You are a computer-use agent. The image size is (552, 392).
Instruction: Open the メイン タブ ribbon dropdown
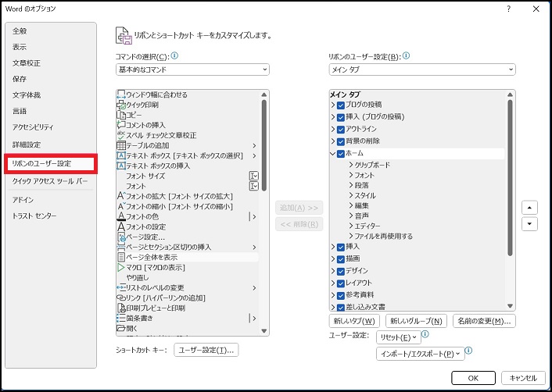click(x=422, y=69)
